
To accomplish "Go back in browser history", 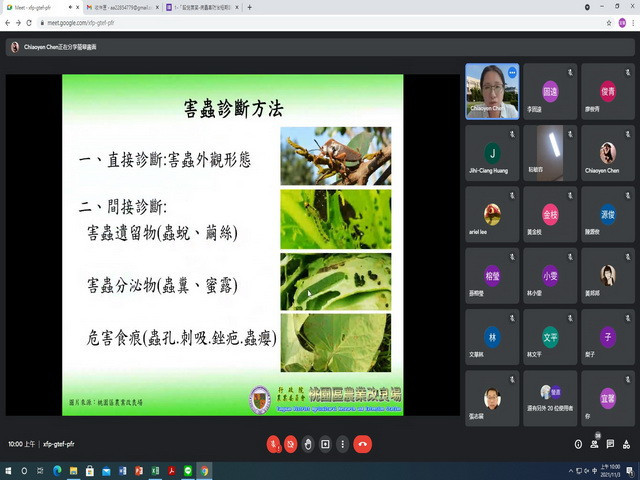I will click(x=7, y=23).
